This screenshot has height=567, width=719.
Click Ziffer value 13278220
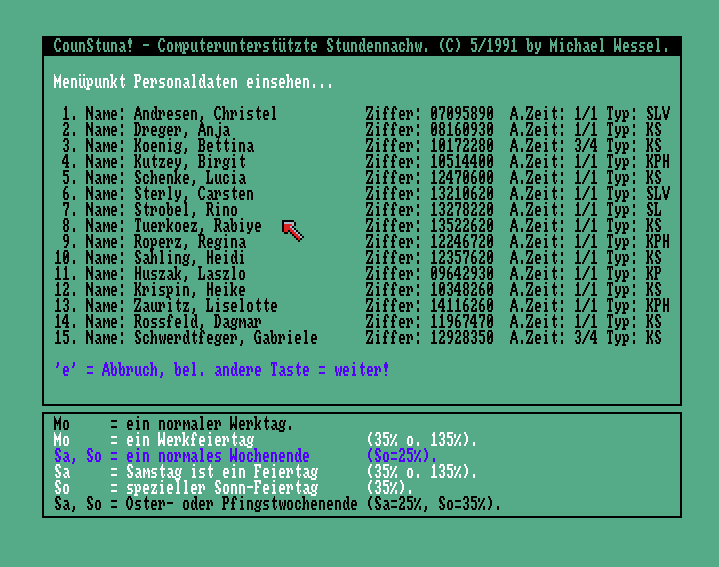462,210
